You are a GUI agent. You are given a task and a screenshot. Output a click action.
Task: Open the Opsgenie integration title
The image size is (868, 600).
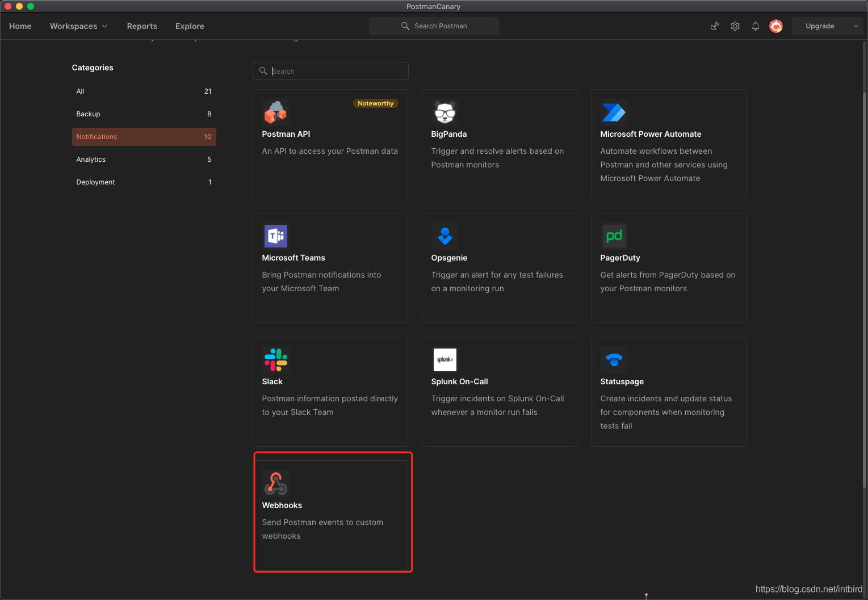[x=449, y=258]
